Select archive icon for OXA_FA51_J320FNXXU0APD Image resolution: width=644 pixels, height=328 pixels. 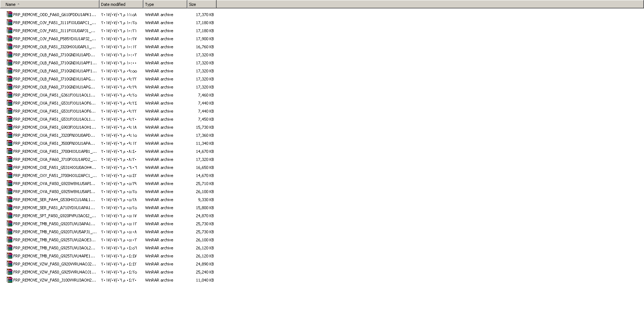pos(10,135)
